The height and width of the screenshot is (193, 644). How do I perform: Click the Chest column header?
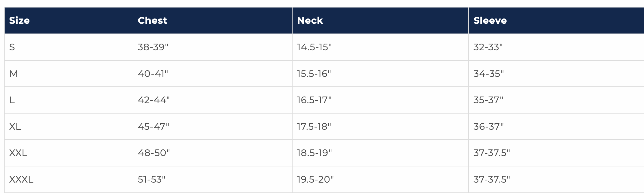click(x=152, y=21)
